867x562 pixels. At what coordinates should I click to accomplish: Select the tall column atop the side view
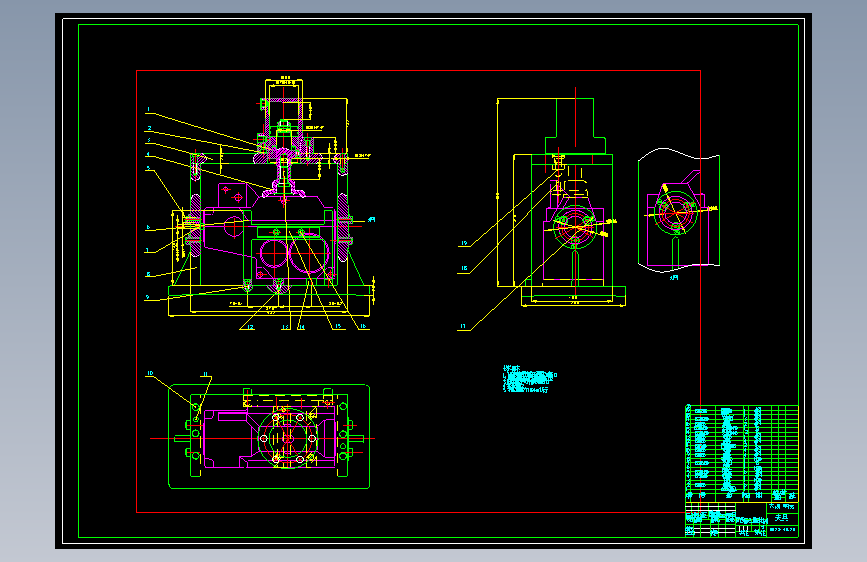[x=575, y=126]
